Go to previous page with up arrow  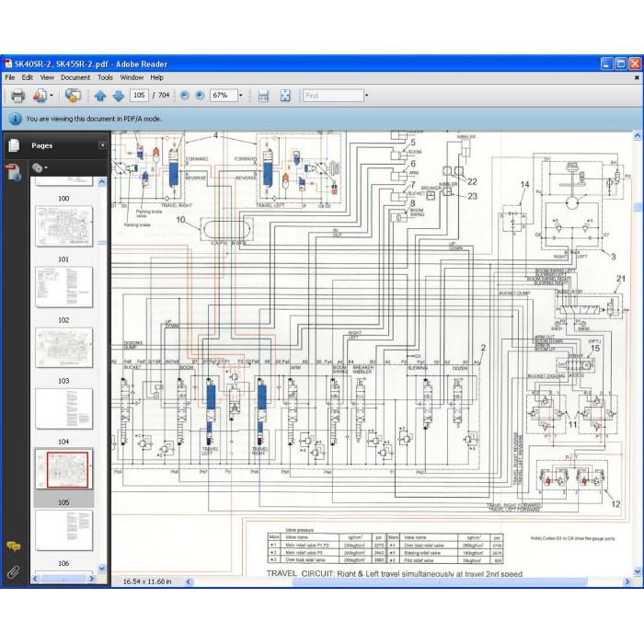[x=100, y=96]
